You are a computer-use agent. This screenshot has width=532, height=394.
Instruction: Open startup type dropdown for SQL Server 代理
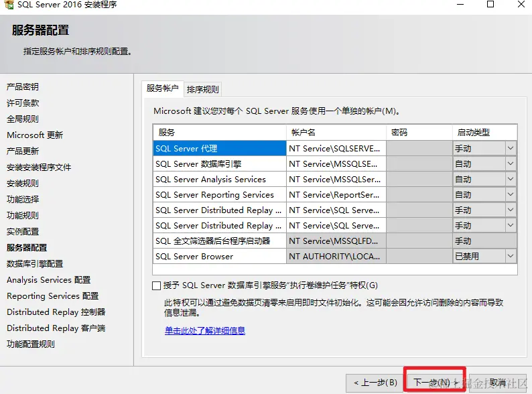point(511,148)
